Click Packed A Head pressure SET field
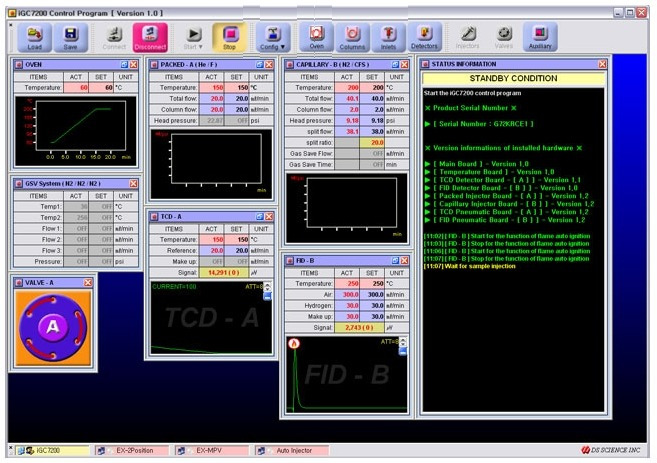Image resolution: width=657 pixels, height=463 pixels. (x=237, y=120)
